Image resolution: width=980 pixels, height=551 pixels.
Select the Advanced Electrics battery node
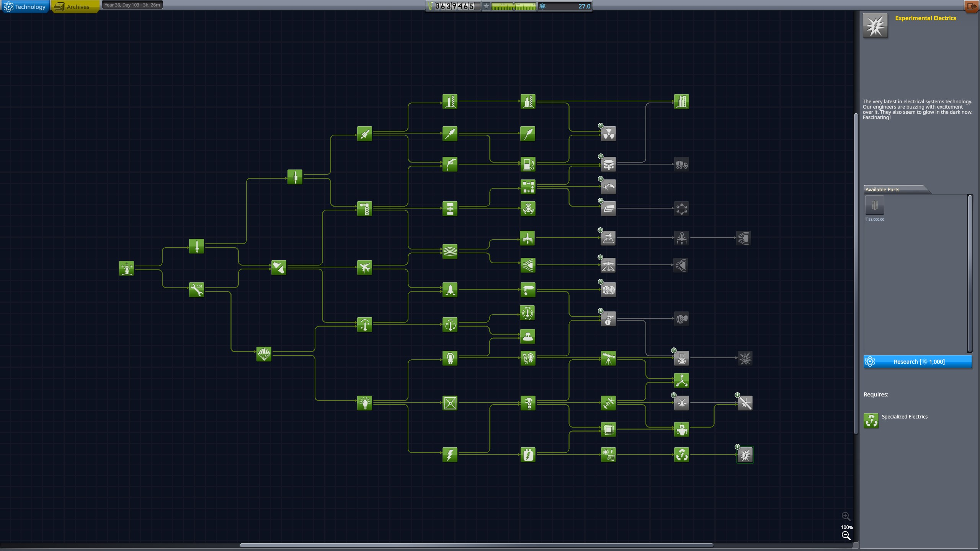click(x=528, y=455)
